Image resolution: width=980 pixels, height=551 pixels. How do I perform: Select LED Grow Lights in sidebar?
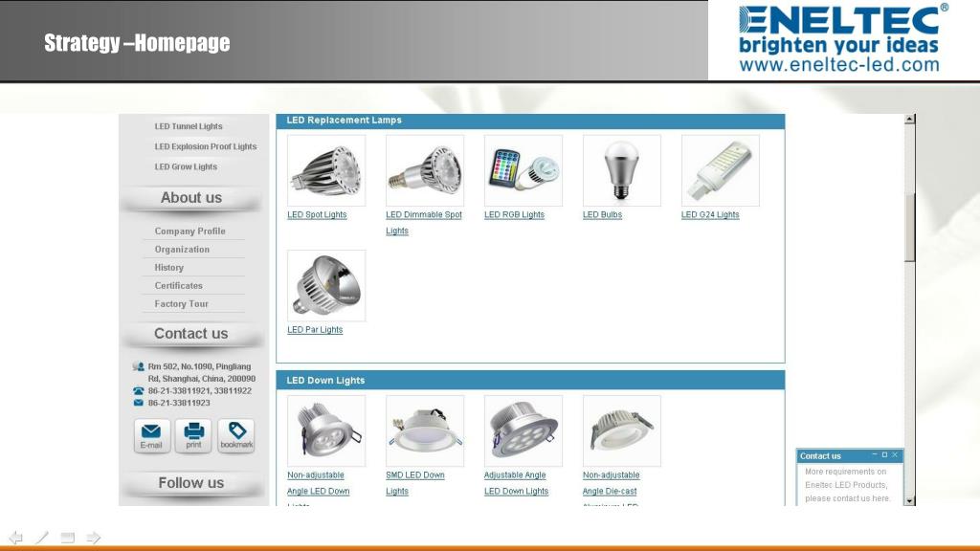point(186,166)
